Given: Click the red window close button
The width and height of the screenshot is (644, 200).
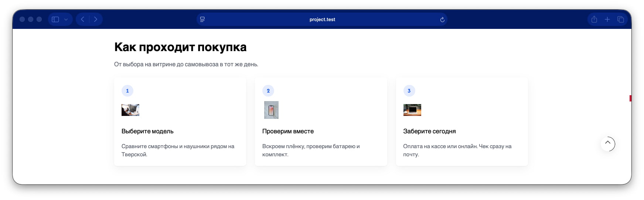Looking at the screenshot, I should pyautogui.click(x=22, y=19).
